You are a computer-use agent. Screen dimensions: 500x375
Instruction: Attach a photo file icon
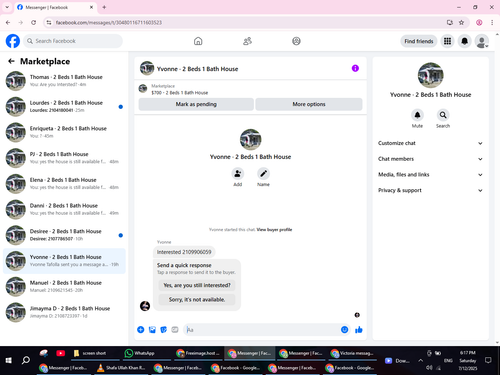point(152,330)
